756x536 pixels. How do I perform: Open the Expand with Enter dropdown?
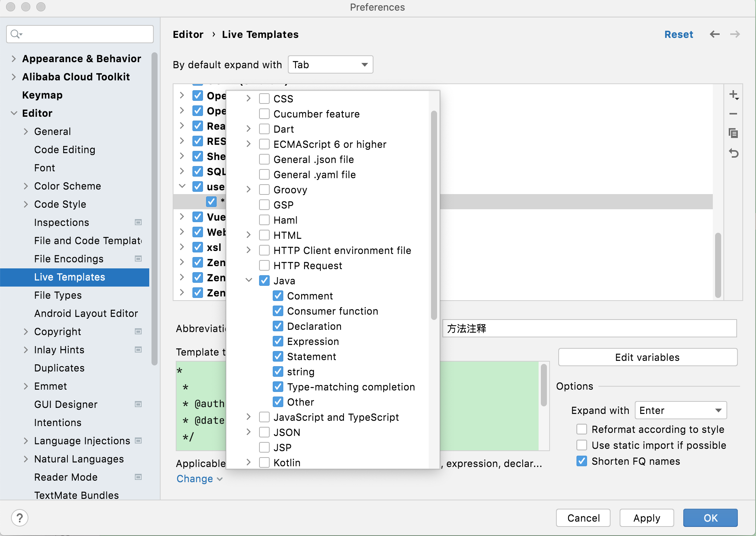[x=680, y=411]
